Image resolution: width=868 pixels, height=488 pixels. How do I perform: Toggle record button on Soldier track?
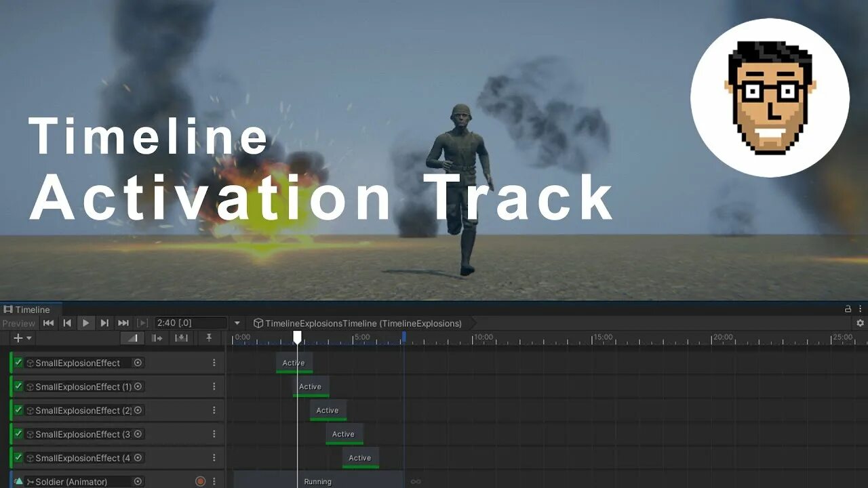click(x=200, y=481)
